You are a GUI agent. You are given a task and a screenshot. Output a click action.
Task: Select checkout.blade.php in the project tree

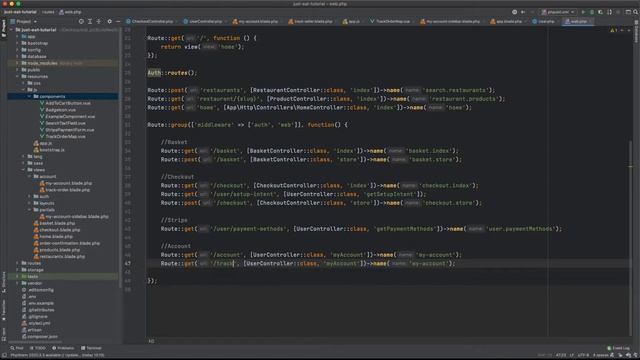pyautogui.click(x=59, y=230)
